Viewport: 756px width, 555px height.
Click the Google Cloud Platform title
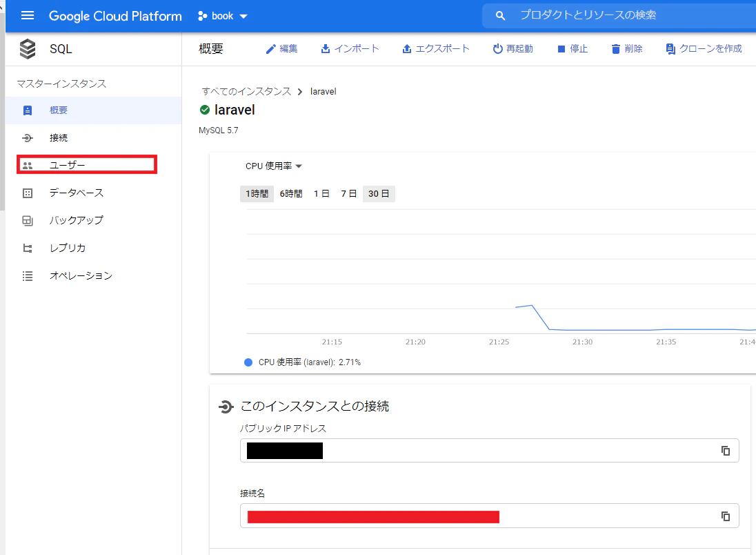[x=115, y=16]
